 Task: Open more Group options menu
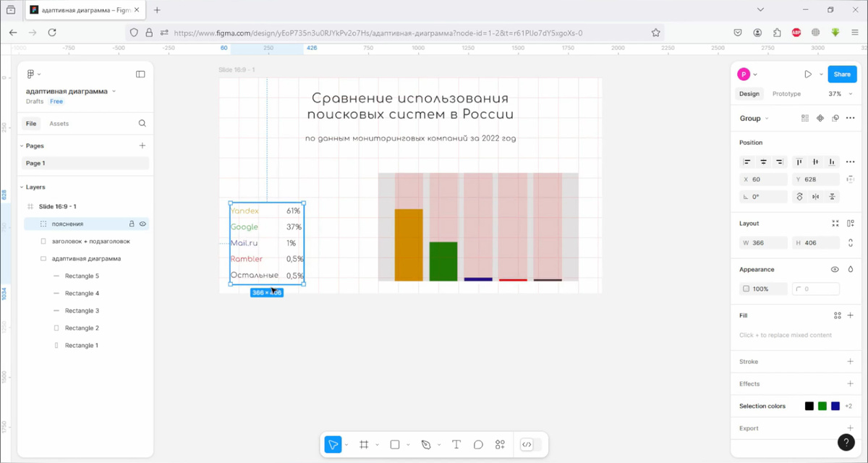click(851, 118)
